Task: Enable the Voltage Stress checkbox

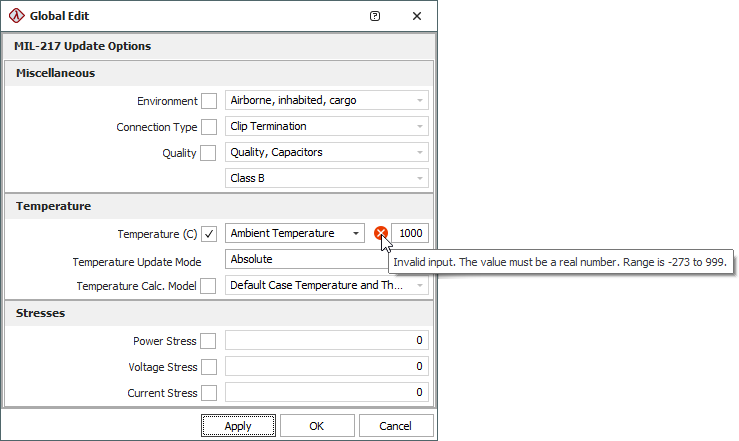Action: point(208,367)
